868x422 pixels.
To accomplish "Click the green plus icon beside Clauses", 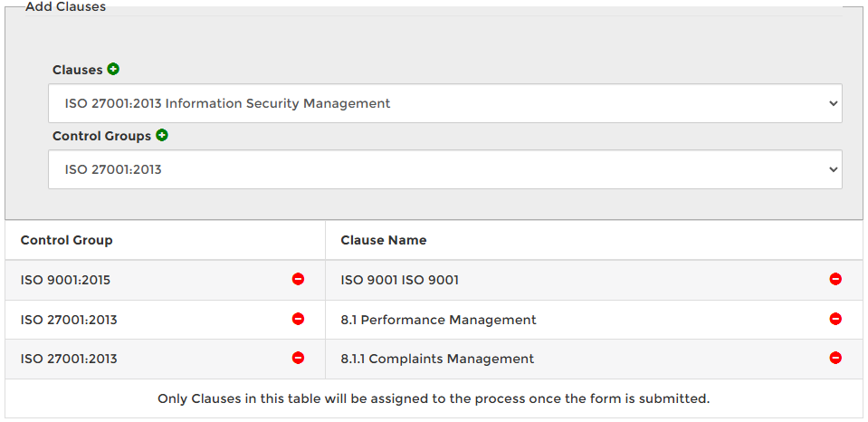I will (113, 70).
